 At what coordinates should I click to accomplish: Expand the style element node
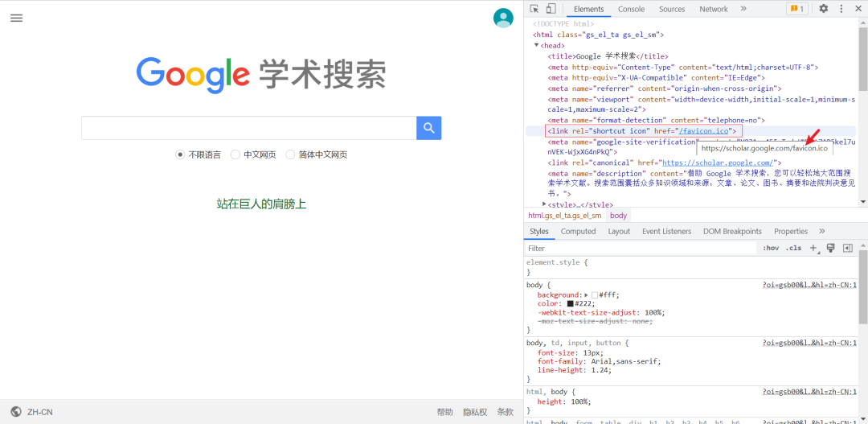(x=544, y=204)
